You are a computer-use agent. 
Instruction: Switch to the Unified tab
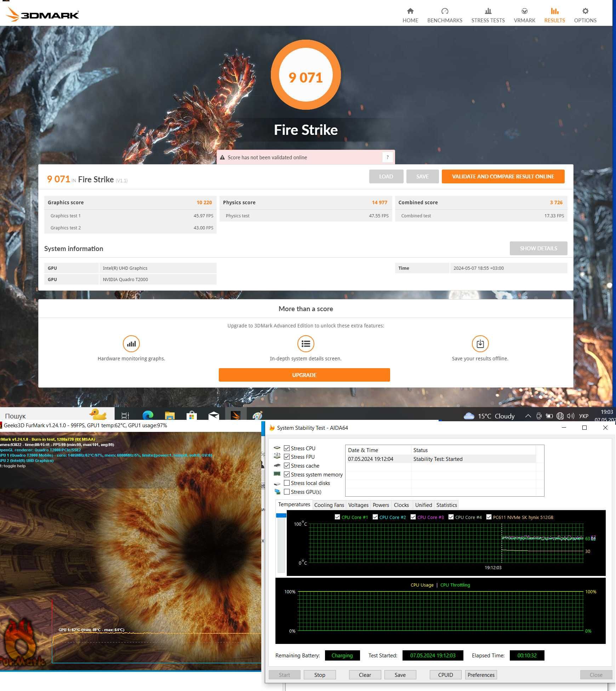coord(423,505)
